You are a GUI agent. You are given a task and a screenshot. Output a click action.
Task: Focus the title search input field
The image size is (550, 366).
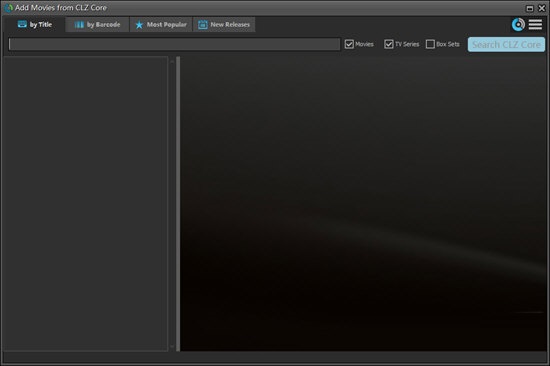(x=174, y=44)
